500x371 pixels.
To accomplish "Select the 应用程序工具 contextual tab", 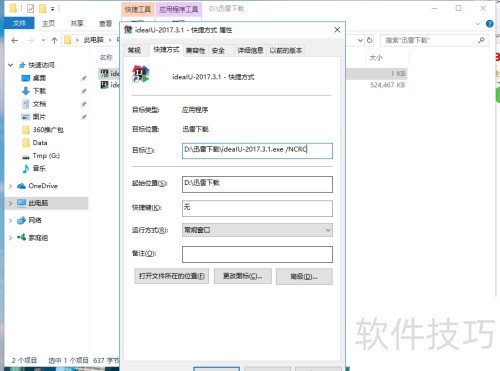I will (179, 9).
